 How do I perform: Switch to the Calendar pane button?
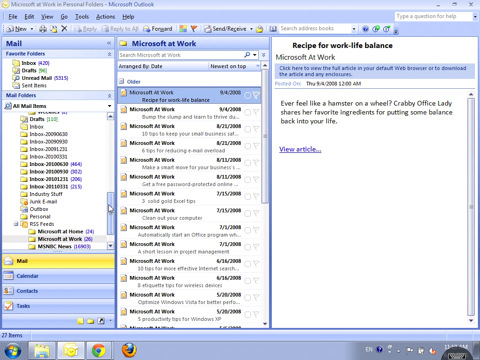[59, 276]
